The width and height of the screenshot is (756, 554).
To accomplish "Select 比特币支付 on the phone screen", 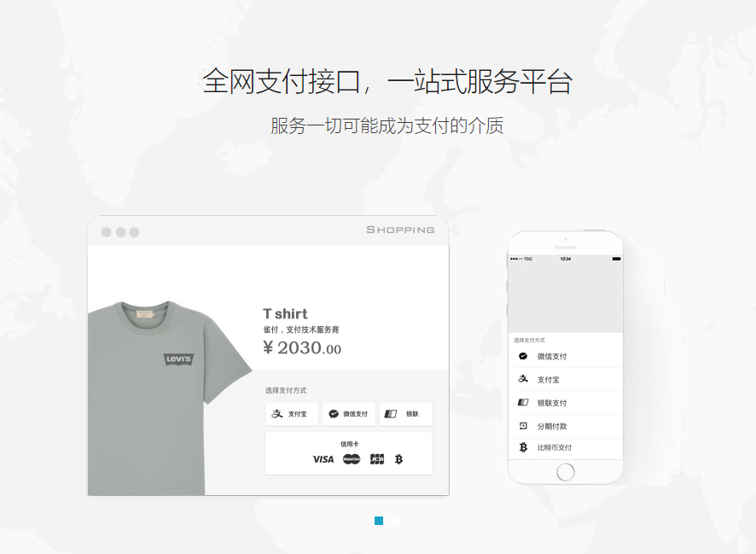I will pyautogui.click(x=565, y=448).
